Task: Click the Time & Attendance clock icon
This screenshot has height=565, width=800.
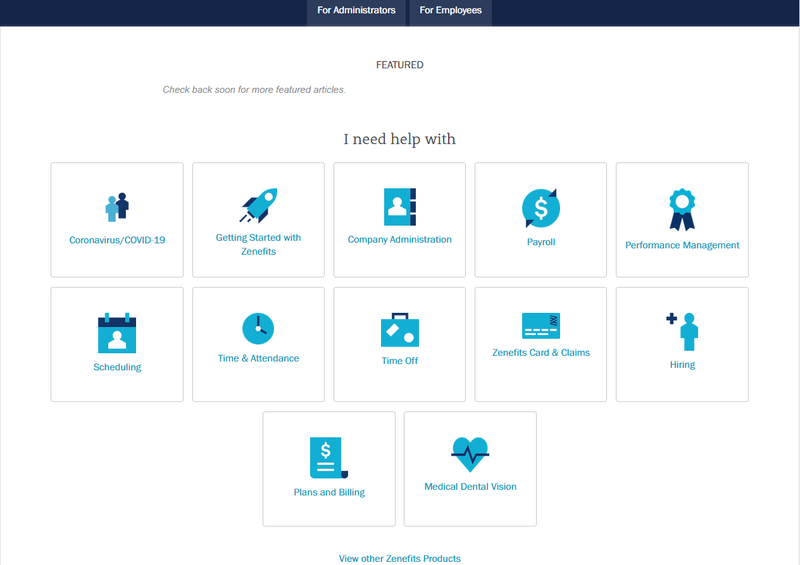Action: (258, 328)
